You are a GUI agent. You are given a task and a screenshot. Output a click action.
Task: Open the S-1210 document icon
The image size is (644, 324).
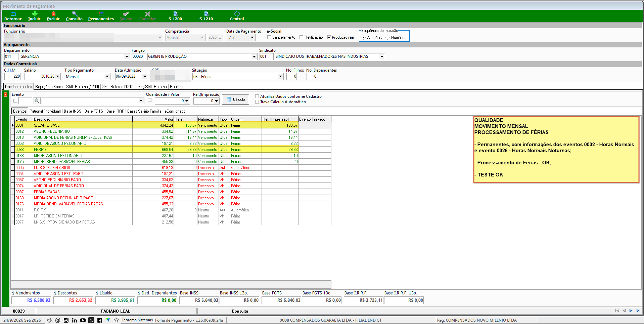(206, 14)
